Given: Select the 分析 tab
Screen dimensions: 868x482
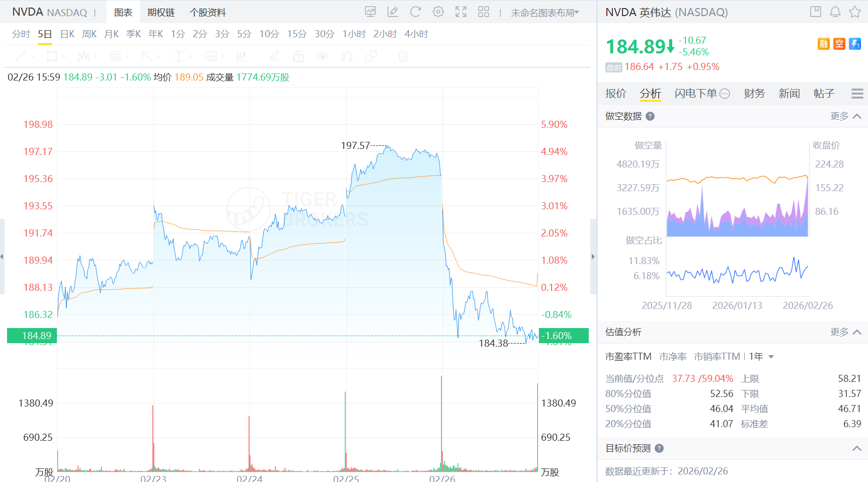Looking at the screenshot, I should pyautogui.click(x=651, y=94).
